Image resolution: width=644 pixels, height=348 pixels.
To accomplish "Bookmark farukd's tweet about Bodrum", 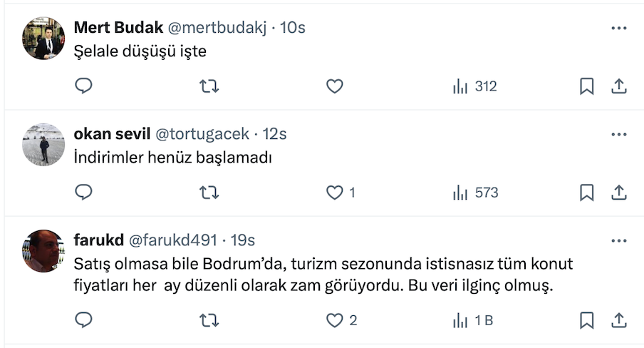I will tap(586, 320).
